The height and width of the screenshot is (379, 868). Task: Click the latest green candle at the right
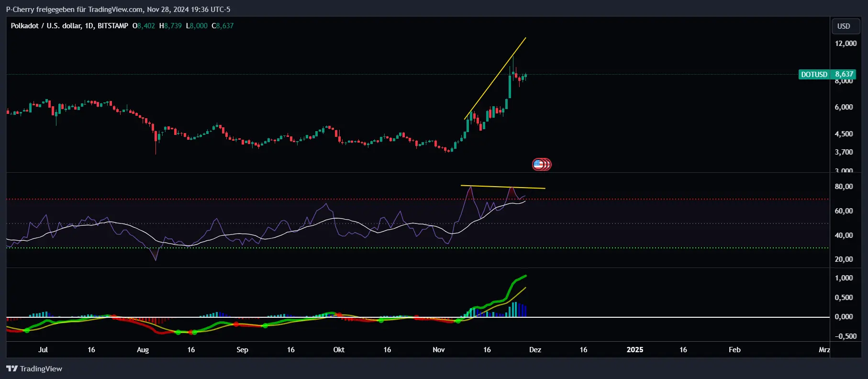525,76
